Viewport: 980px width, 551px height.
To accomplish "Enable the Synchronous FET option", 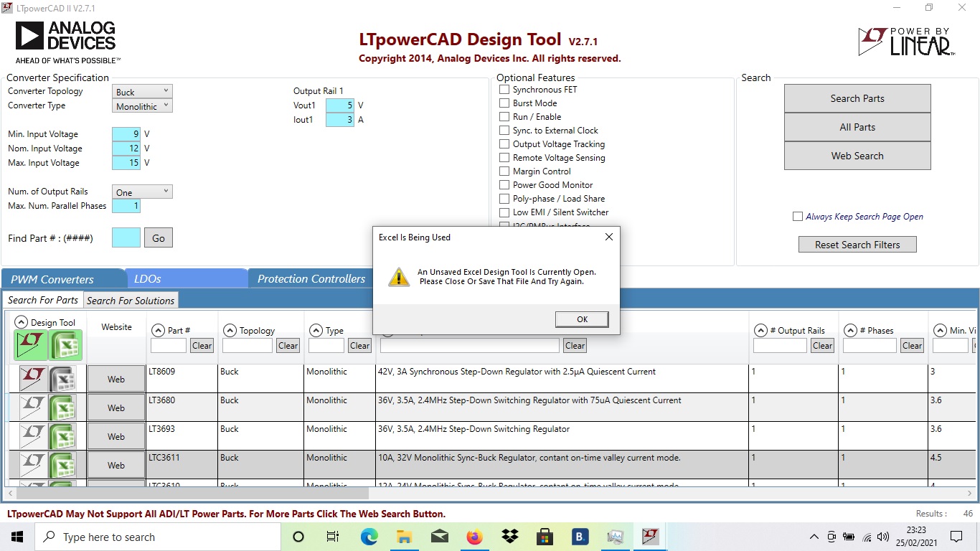I will pyautogui.click(x=504, y=90).
